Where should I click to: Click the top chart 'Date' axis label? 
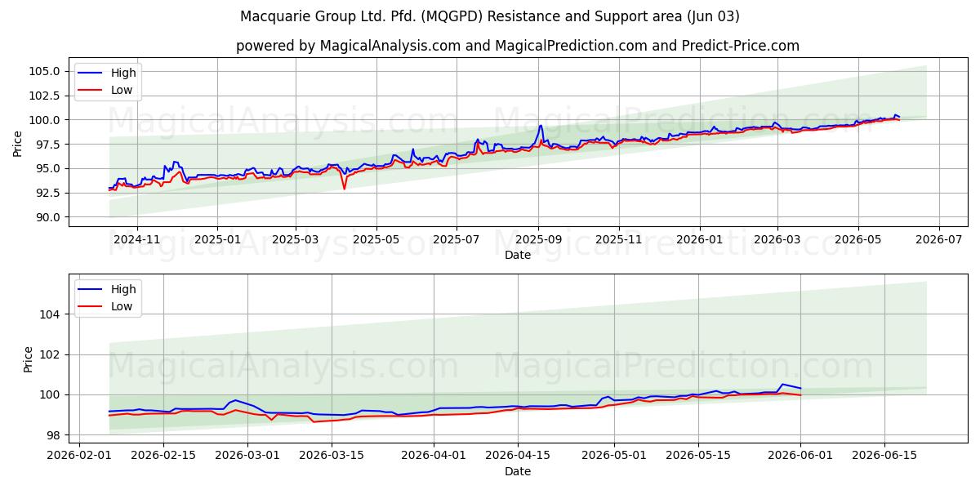click(x=518, y=255)
